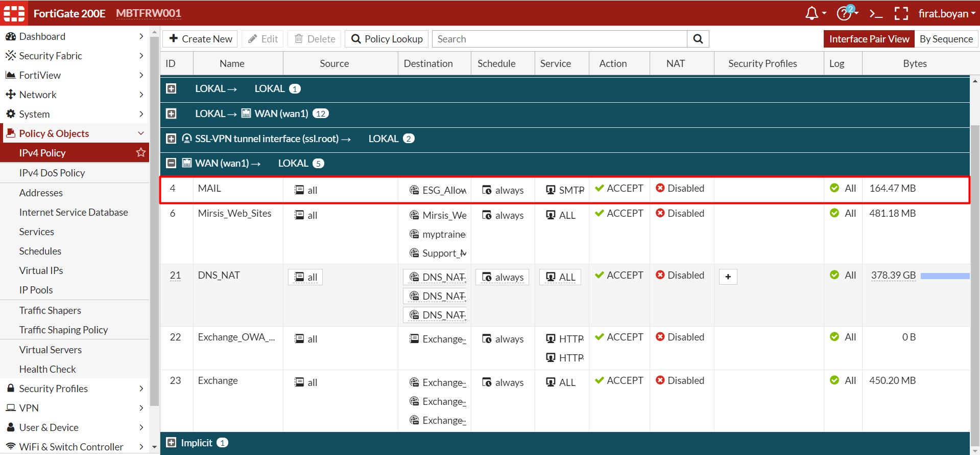Click log status icon in Mirsis_Web_Sites row
This screenshot has height=455, width=980.
pos(834,213)
